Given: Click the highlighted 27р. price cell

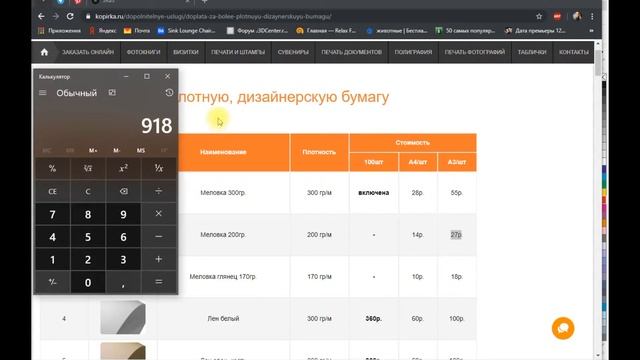Looking at the screenshot, I should 456,235.
